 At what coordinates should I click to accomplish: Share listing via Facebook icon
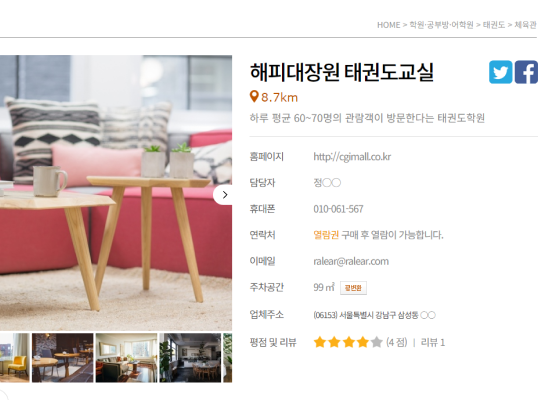(526, 72)
